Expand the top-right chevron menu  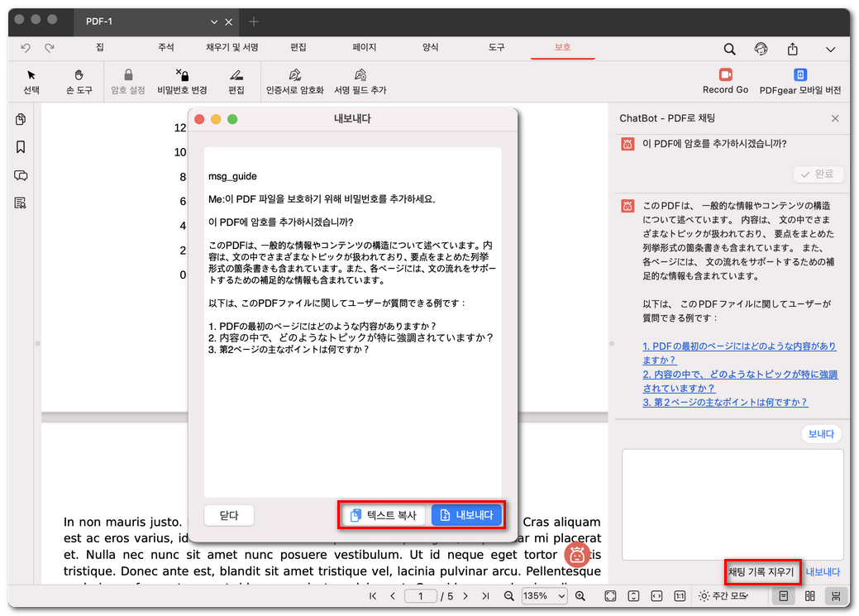[x=830, y=49]
